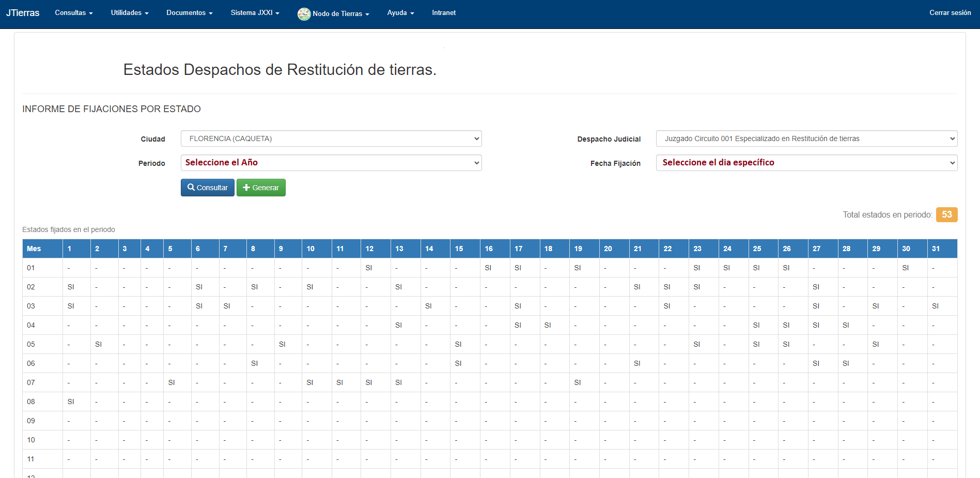Click the magnifier icon on Consultar button
The width and height of the screenshot is (980, 478).
pos(191,188)
